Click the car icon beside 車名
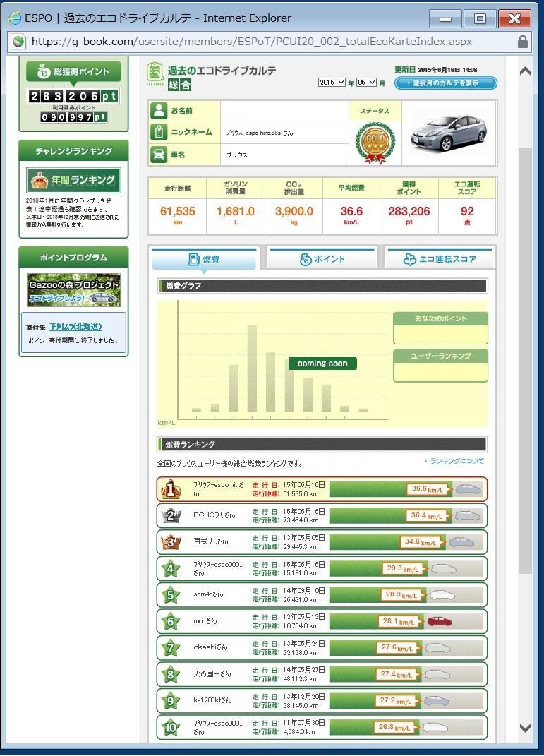 coord(159,155)
